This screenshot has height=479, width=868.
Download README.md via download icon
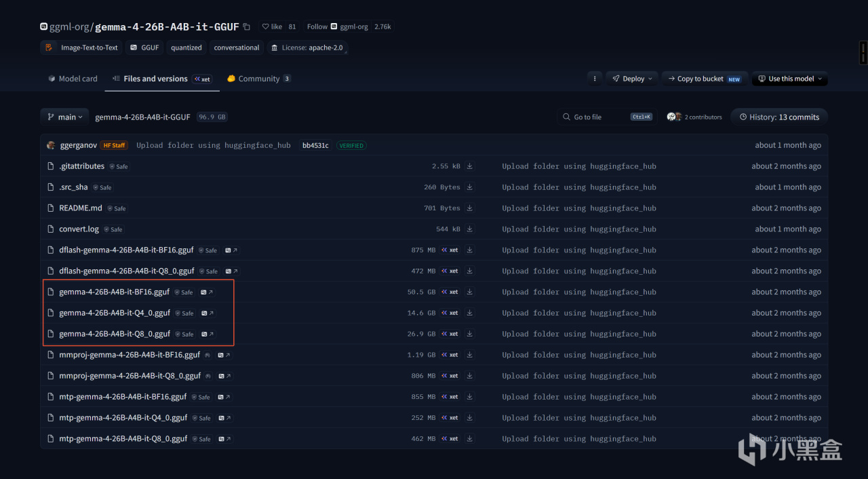pyautogui.click(x=469, y=208)
